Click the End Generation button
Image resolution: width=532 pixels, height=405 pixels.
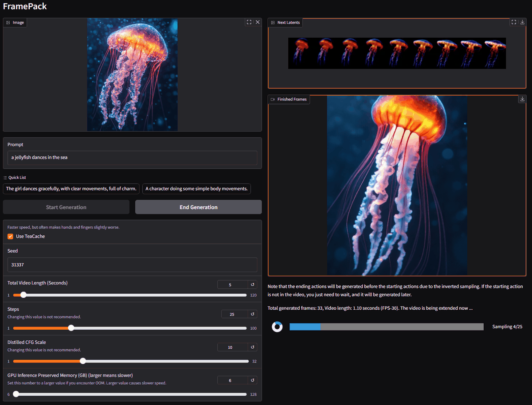coord(198,207)
